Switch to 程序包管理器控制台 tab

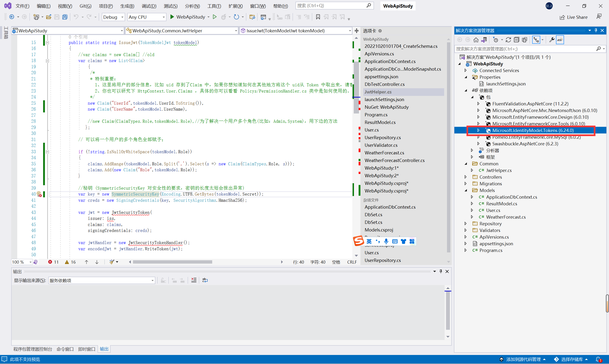(x=33, y=349)
